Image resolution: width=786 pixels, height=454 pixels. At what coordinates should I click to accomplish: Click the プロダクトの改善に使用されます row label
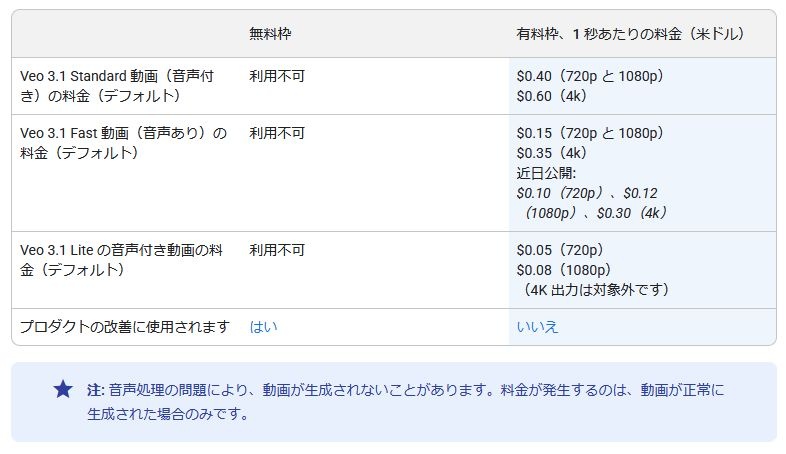125,327
